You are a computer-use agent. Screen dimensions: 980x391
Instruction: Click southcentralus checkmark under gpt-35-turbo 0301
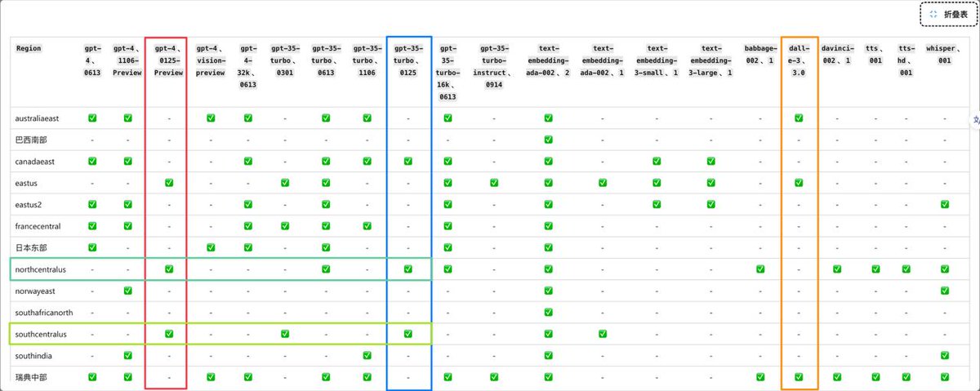point(286,334)
